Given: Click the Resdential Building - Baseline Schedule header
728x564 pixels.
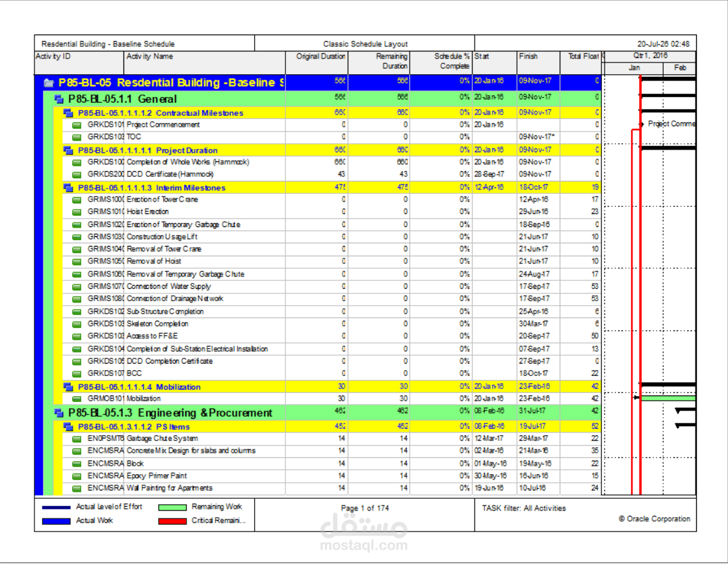Looking at the screenshot, I should (108, 44).
